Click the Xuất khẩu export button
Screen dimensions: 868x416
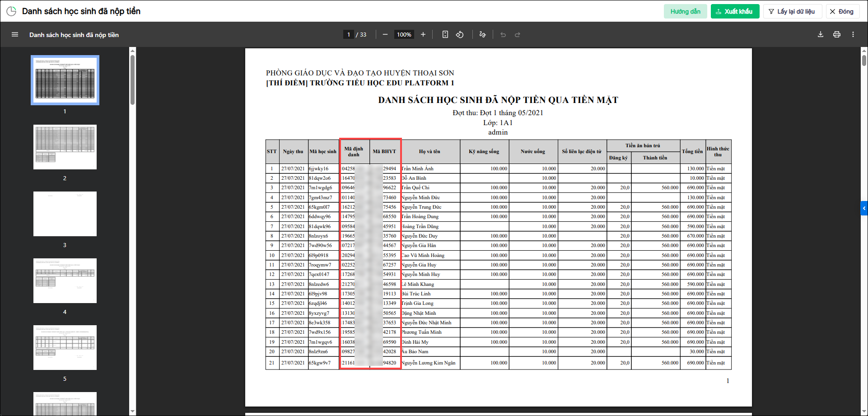(x=735, y=11)
